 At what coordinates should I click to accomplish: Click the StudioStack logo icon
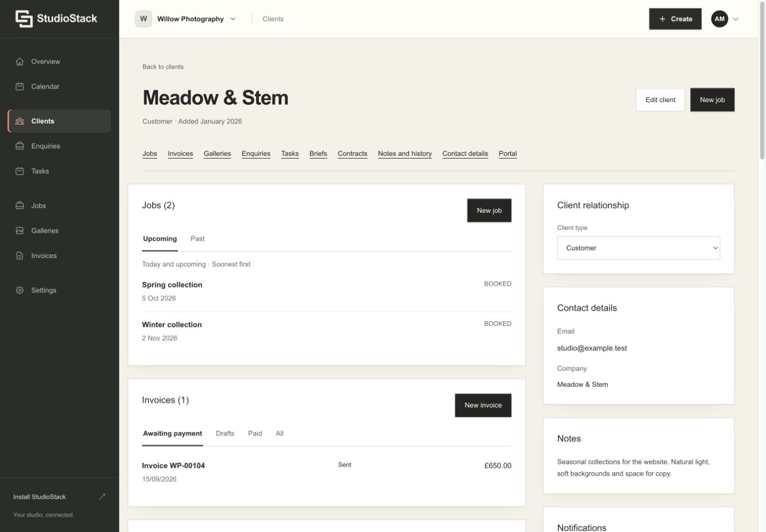[24, 18]
